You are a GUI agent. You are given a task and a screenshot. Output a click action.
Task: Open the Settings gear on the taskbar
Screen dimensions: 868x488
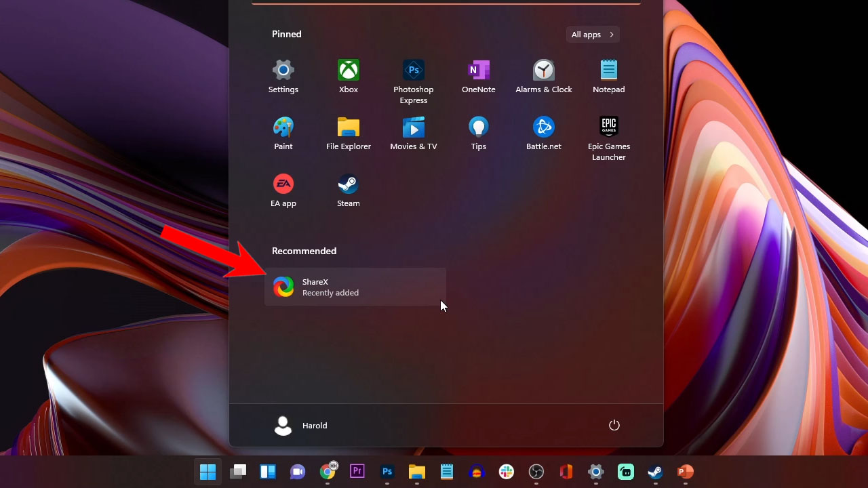596,472
